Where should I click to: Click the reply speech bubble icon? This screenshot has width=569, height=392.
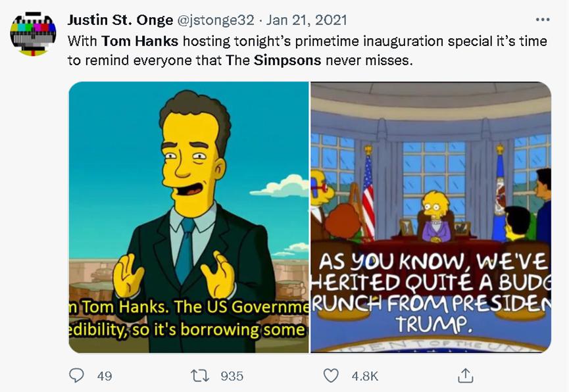pyautogui.click(x=76, y=376)
